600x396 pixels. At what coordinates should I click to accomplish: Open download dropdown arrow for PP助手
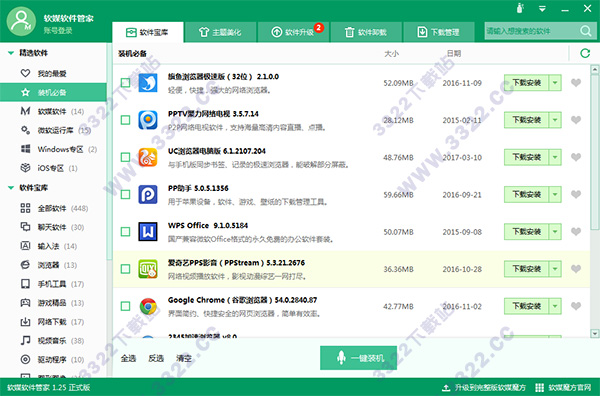pos(555,194)
